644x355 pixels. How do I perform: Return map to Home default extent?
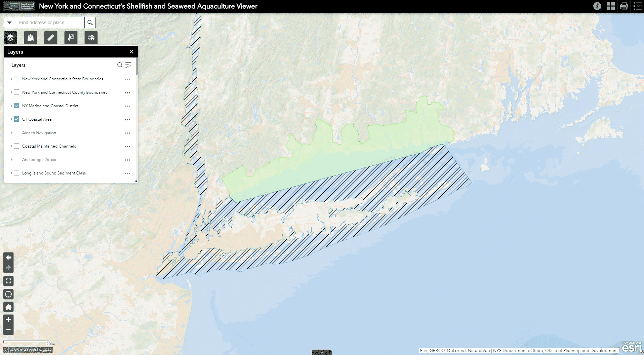tap(8, 307)
